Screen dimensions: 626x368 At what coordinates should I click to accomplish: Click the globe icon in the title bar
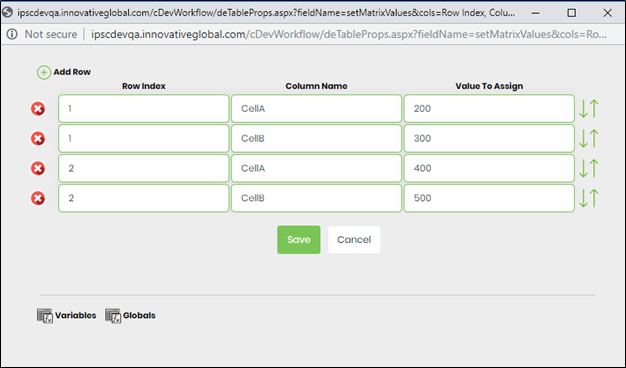pyautogui.click(x=7, y=12)
